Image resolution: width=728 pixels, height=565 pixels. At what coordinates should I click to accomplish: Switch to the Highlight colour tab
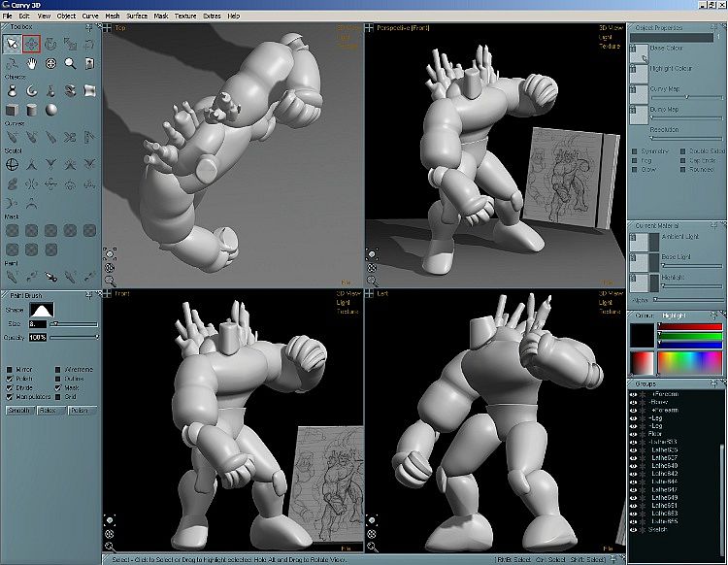[x=674, y=316]
